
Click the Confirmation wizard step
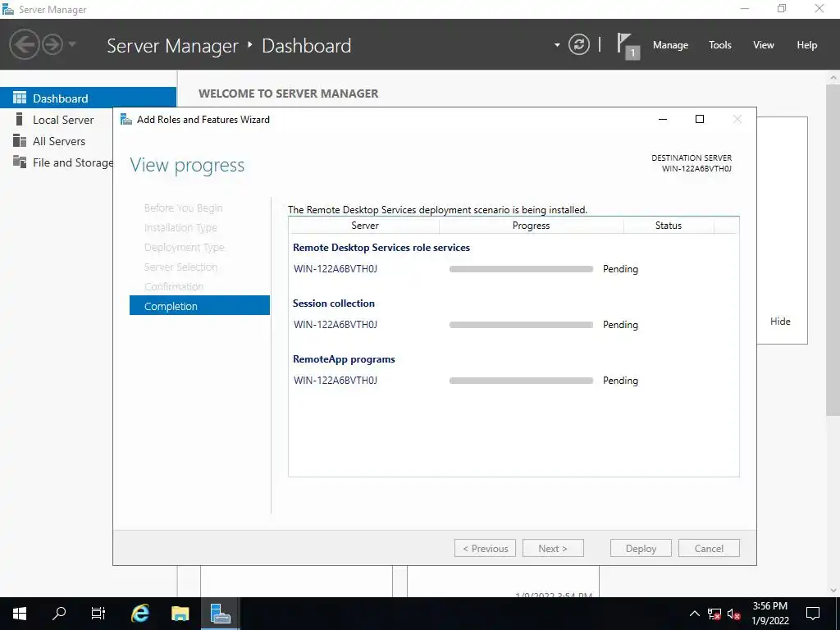click(x=174, y=286)
